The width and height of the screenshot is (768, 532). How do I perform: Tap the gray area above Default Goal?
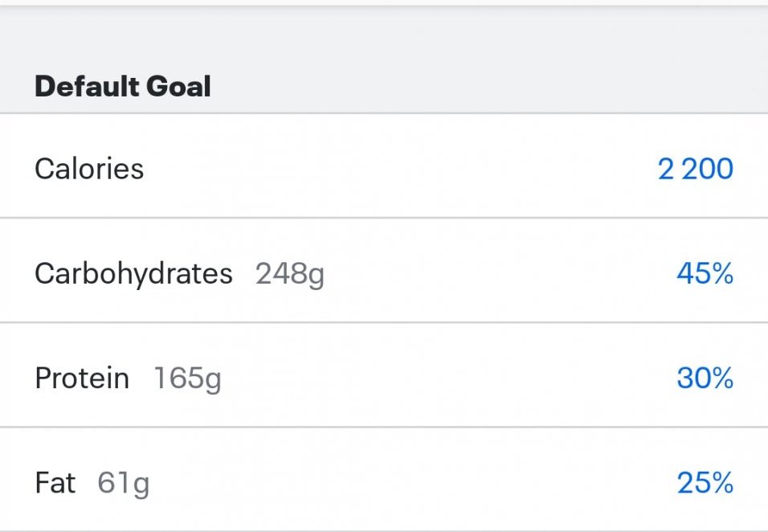tap(384, 36)
